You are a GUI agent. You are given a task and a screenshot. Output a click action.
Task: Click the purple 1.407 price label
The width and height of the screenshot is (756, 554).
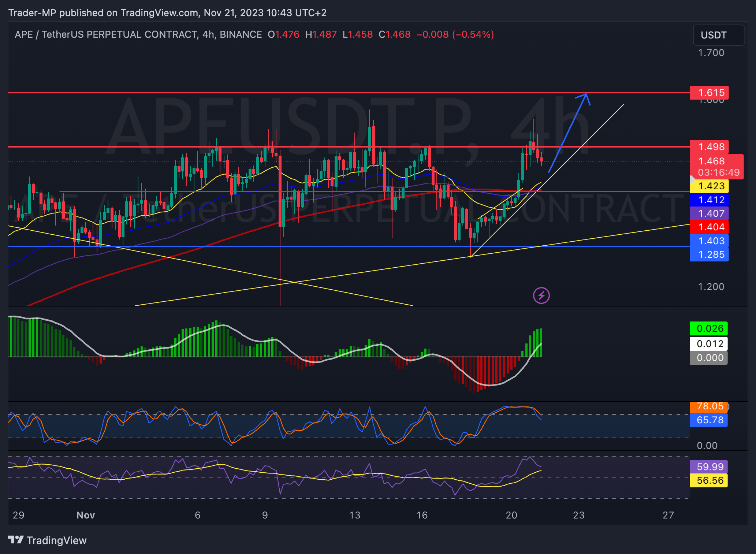point(709,213)
